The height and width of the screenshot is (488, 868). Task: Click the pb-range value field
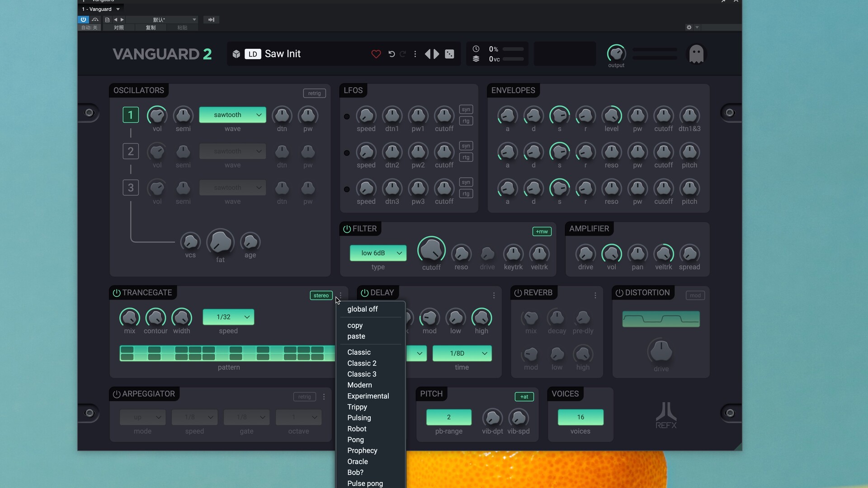coord(449,417)
